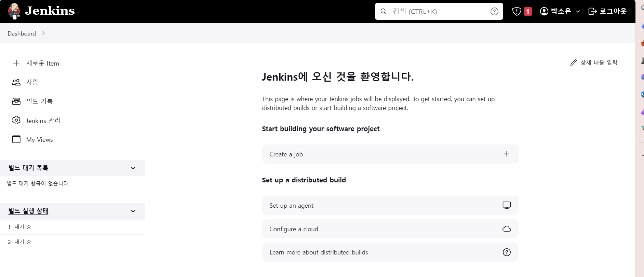Screen dimensions: 644x277
Task: Click the Jenkins welcome heading
Action: 338,77
